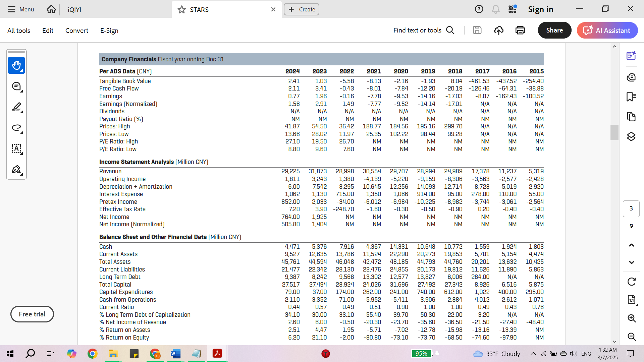Open the Menu hamburger button
The image size is (644, 362).
coord(21,9)
